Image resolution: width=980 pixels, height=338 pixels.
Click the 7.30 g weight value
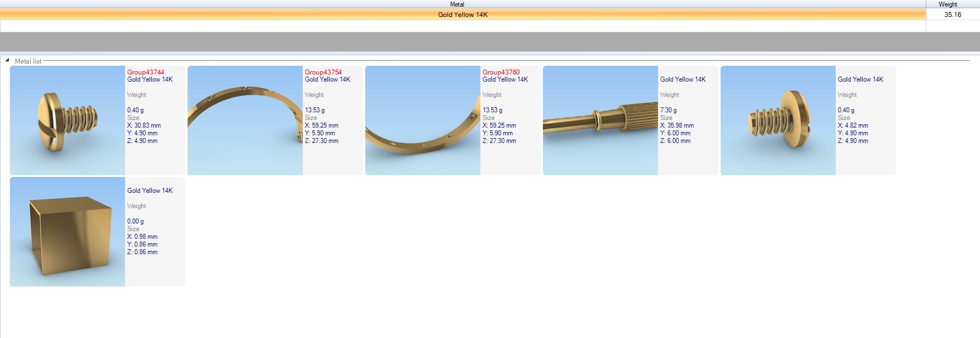pos(669,110)
